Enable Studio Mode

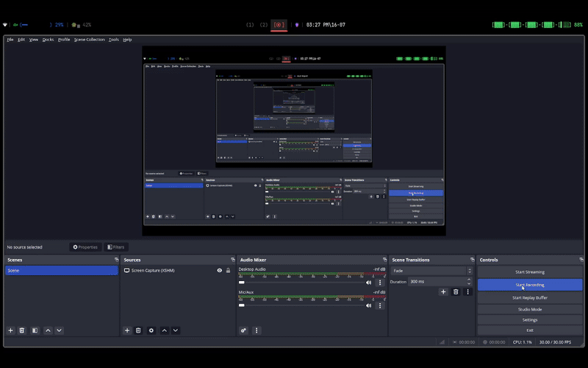pyautogui.click(x=530, y=309)
